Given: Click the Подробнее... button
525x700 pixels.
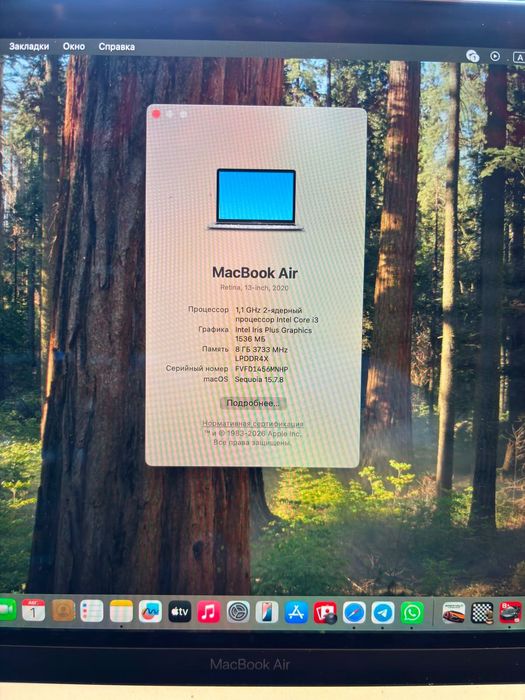Looking at the screenshot, I should [253, 403].
